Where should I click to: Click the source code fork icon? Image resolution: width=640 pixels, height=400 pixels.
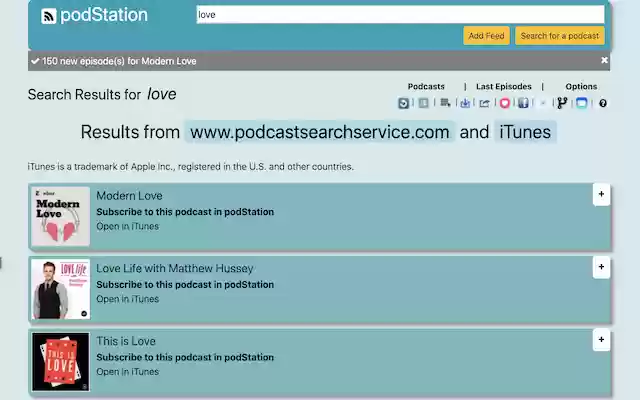[562, 103]
